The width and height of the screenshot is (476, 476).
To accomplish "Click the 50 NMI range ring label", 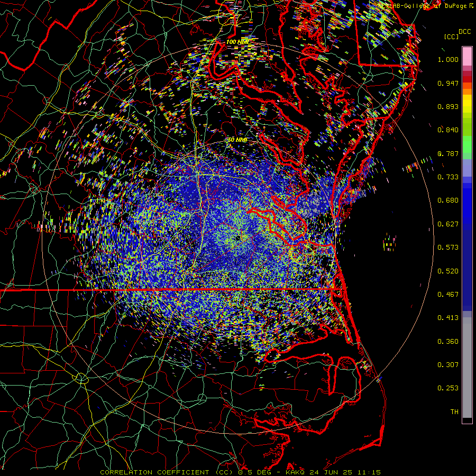I will pos(237,140).
